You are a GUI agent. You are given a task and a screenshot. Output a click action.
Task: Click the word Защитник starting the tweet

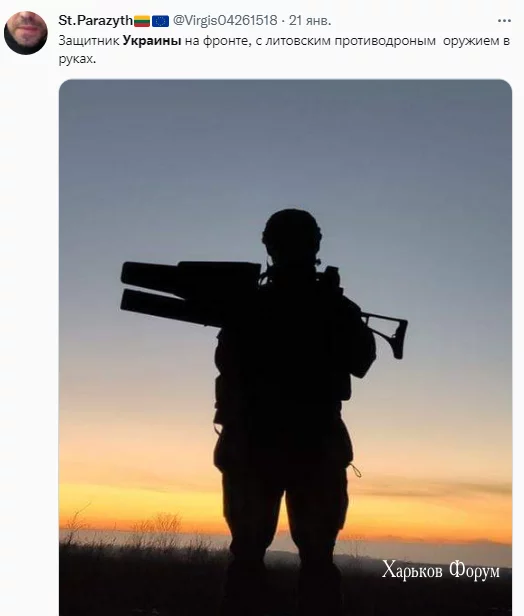(89, 41)
